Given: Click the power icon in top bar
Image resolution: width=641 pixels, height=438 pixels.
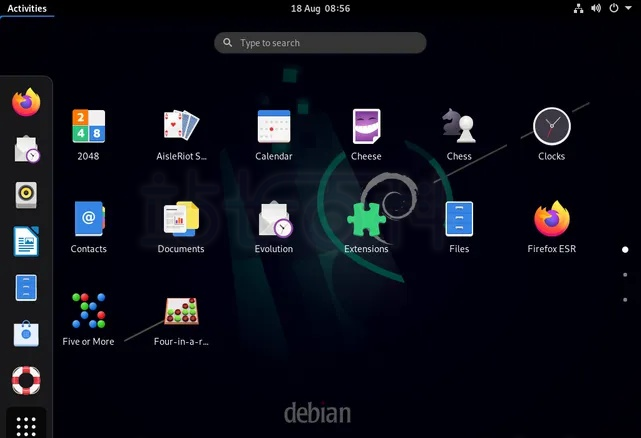Looking at the screenshot, I should click(x=614, y=8).
